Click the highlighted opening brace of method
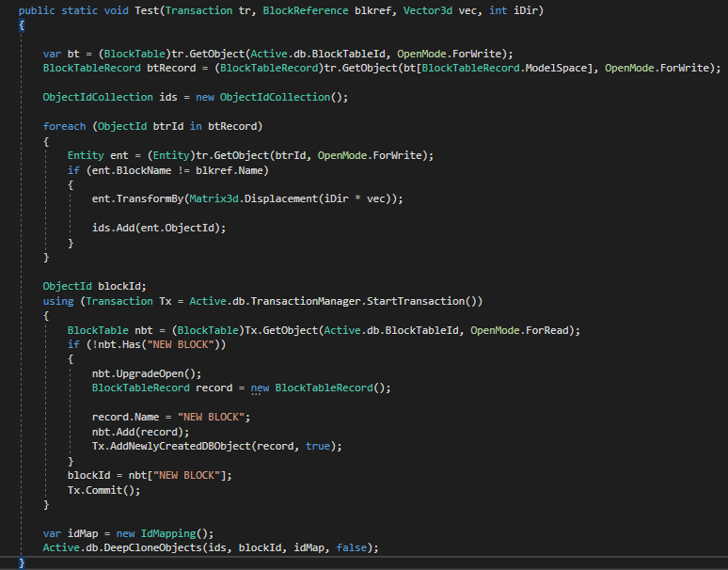 coord(22,25)
